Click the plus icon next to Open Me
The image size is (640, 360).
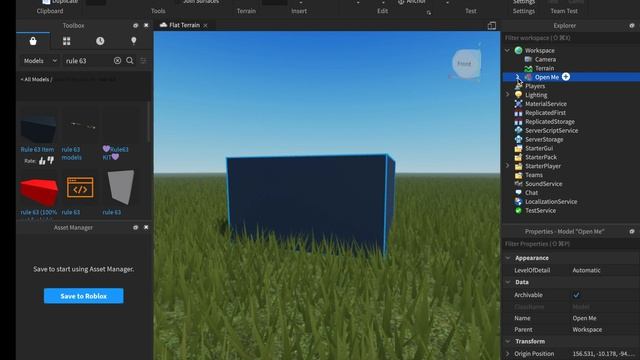tap(566, 77)
